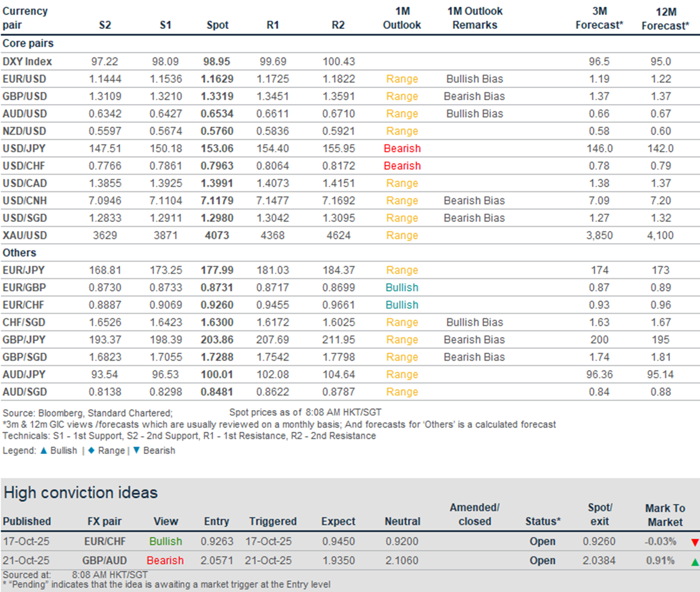Select the EUR/USD currency pair row label
Image resolution: width=700 pixels, height=592 pixels.
24,79
